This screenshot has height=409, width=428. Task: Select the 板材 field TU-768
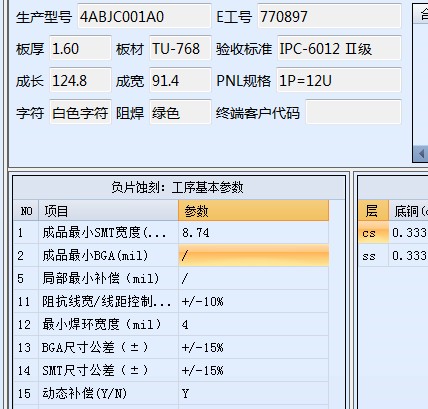click(180, 48)
